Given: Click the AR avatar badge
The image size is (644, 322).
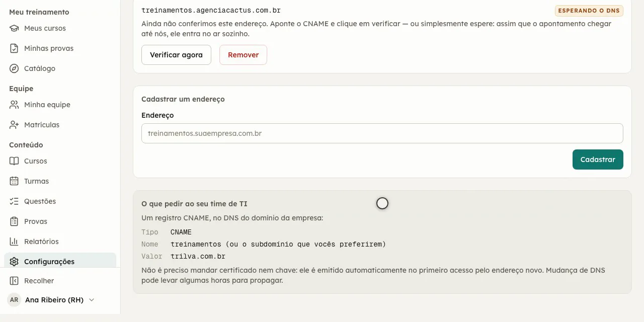Looking at the screenshot, I should coord(14,300).
